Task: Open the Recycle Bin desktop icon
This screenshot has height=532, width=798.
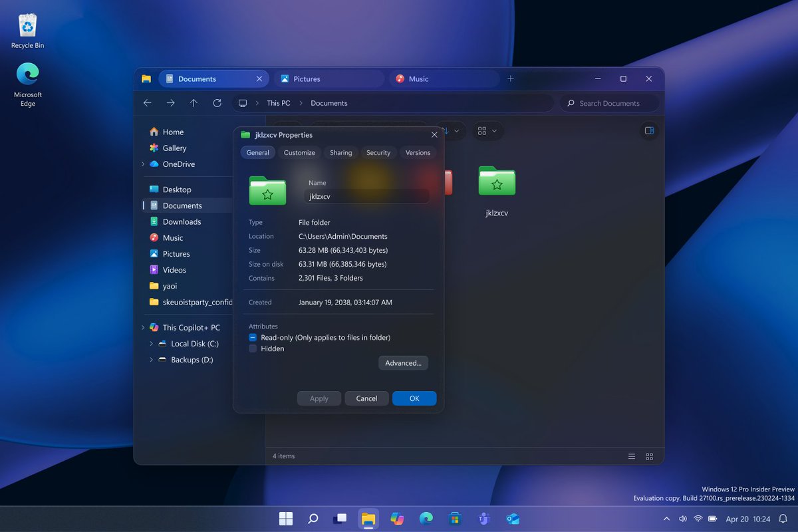Action: (27, 31)
